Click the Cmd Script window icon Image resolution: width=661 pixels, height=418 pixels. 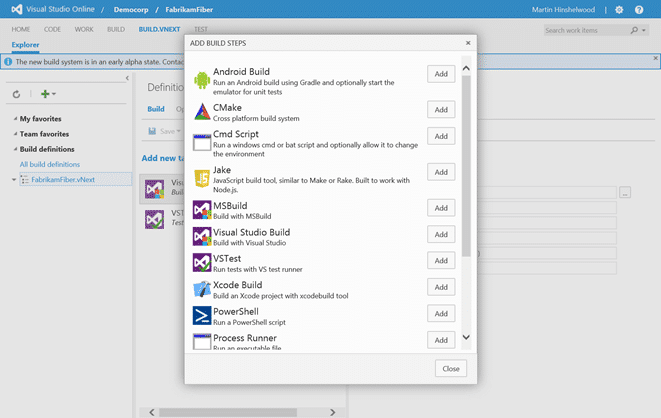tap(202, 142)
